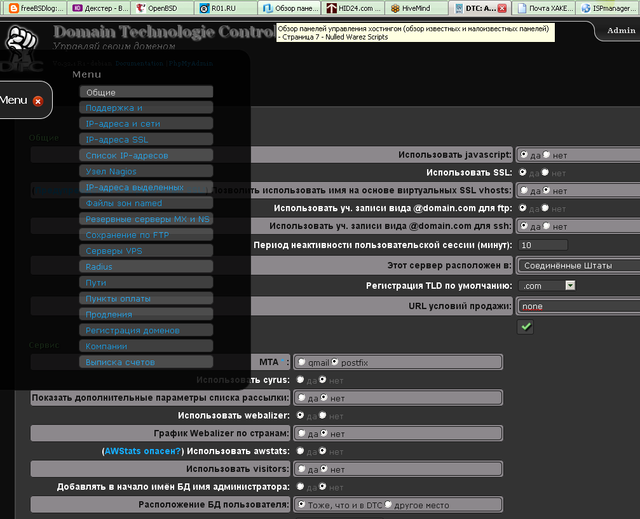Open the Продления menu item
This screenshot has width=640, height=519.
(146, 315)
